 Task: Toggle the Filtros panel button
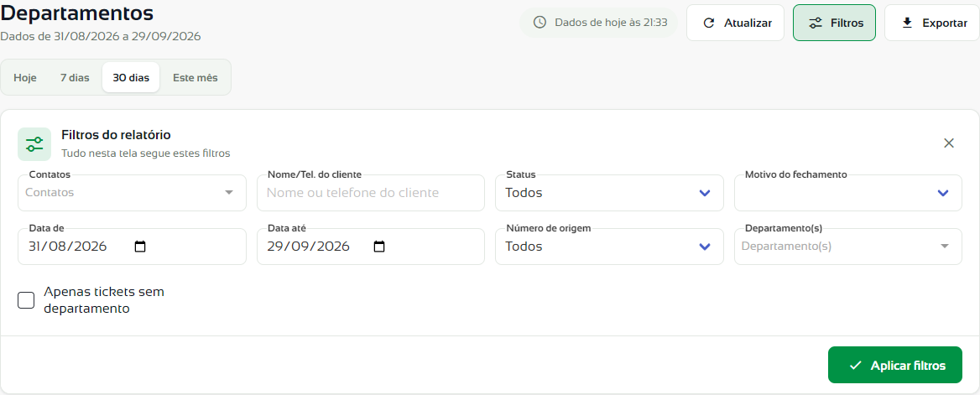[x=834, y=23]
